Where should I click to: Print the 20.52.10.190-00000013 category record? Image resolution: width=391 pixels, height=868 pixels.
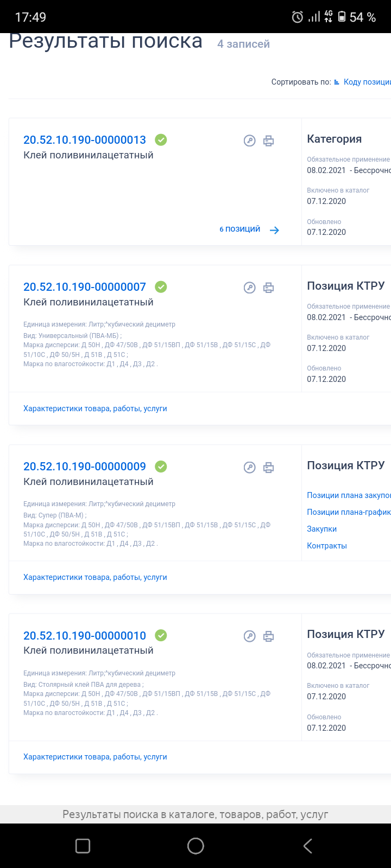[x=268, y=141]
